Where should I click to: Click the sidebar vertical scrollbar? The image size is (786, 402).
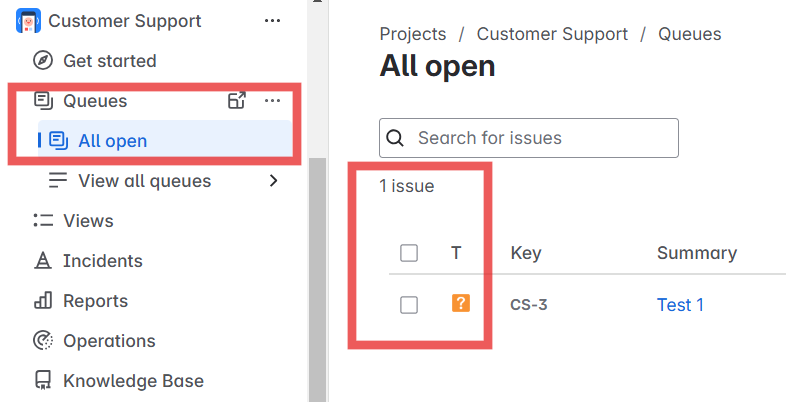click(317, 280)
